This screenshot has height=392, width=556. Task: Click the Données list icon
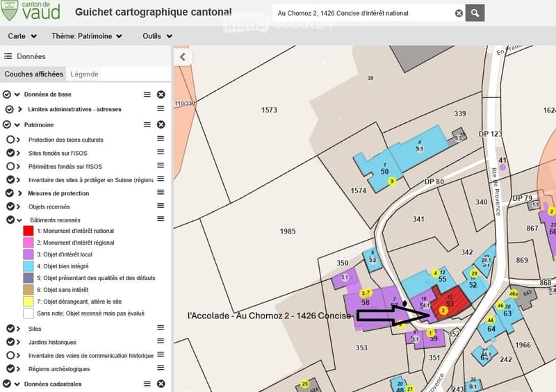click(8, 56)
